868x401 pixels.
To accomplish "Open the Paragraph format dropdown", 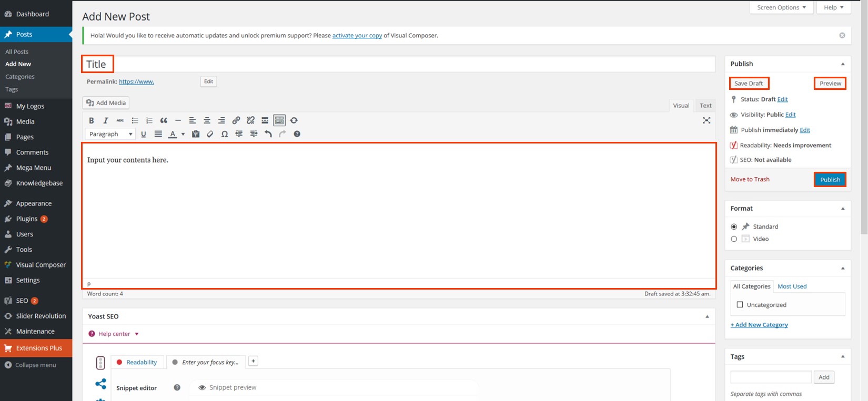I will point(110,134).
